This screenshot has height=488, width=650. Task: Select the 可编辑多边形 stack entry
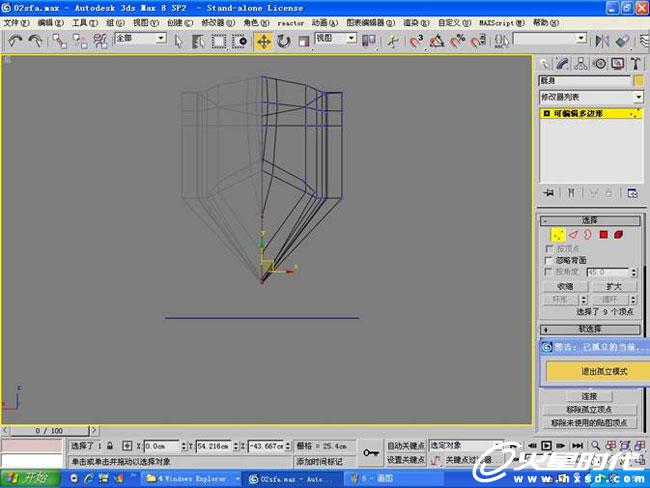(591, 113)
